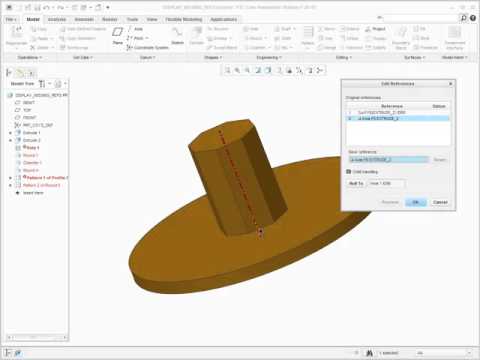Viewport: 480px width, 360px height.
Task: Click the New reference input field
Action: (x=389, y=160)
